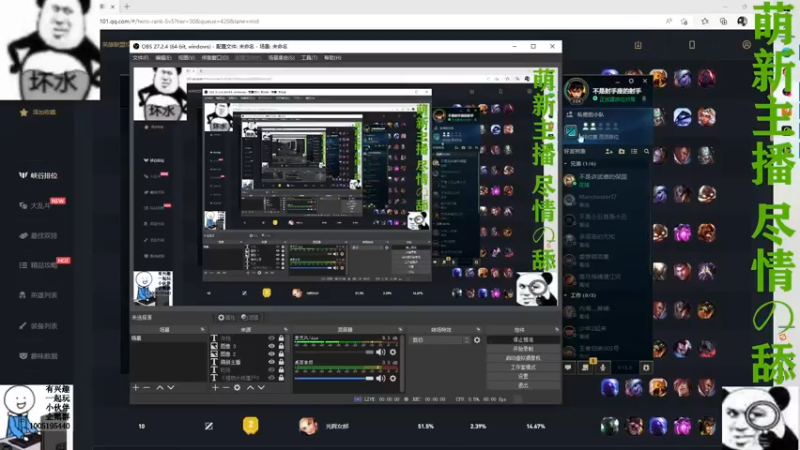Screen dimensions: 800x450
Task: Click 开始录制 start recording button
Action: 523,349
